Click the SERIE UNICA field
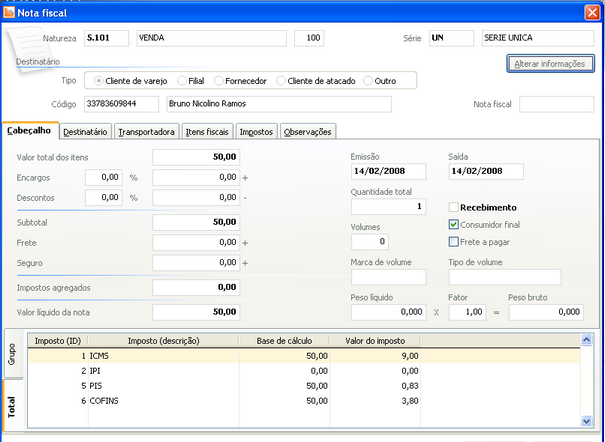Viewport: 605px width, 442px height. pyautogui.click(x=538, y=38)
